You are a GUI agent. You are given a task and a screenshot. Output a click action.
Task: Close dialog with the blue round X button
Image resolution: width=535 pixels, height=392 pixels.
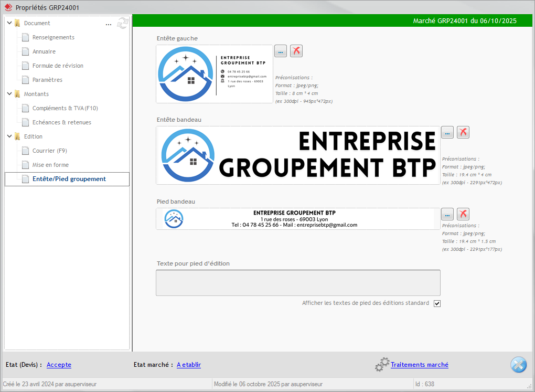[x=518, y=365]
